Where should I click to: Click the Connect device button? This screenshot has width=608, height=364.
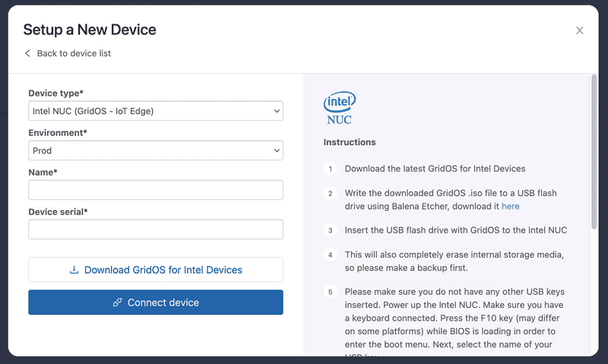[156, 302]
